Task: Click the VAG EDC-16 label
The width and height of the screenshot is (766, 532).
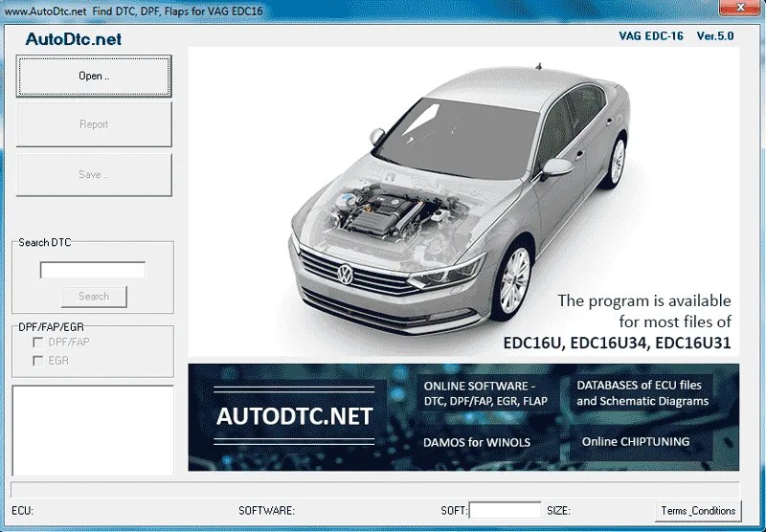Action: click(651, 36)
